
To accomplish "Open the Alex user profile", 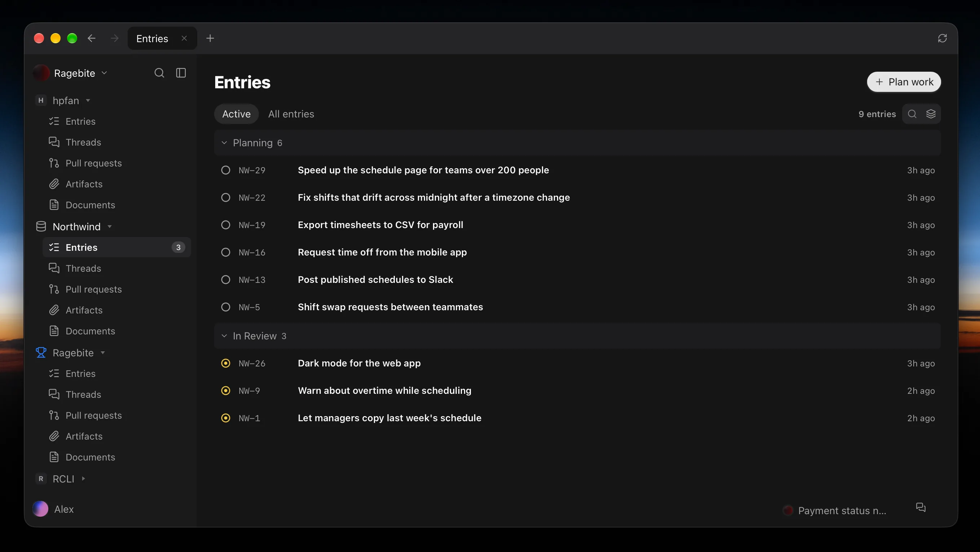I will point(53,509).
